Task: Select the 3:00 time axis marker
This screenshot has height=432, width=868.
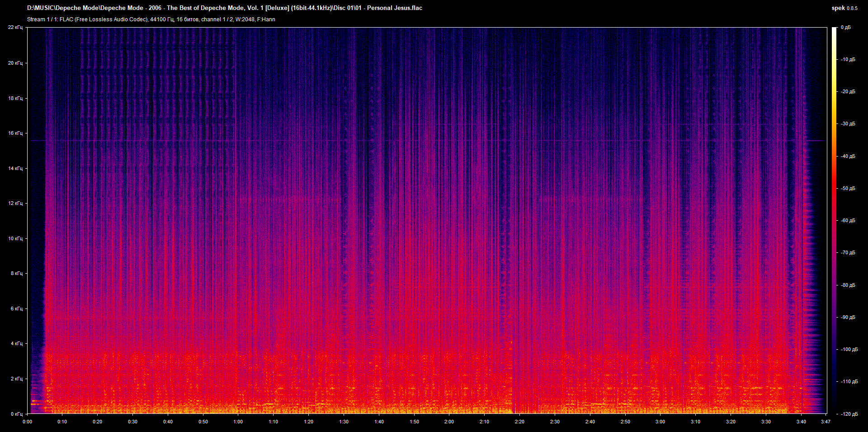Action: click(x=660, y=422)
